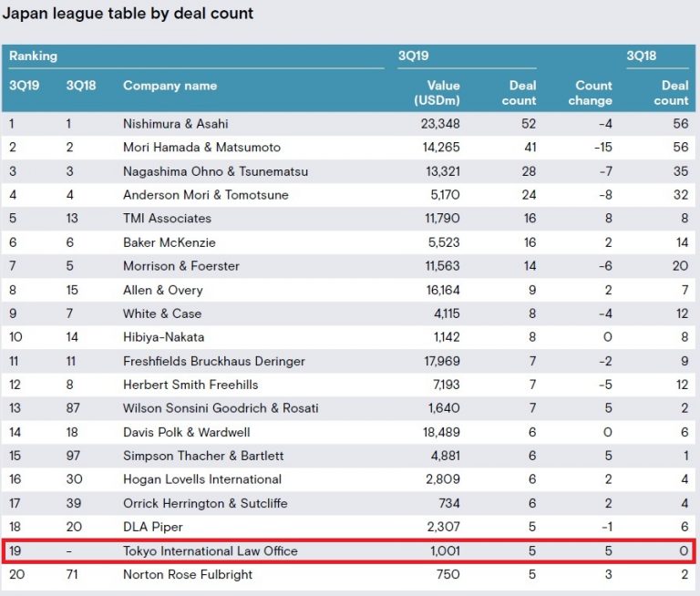Click count change '-15' in Mori Hamada row

pyautogui.click(x=603, y=148)
